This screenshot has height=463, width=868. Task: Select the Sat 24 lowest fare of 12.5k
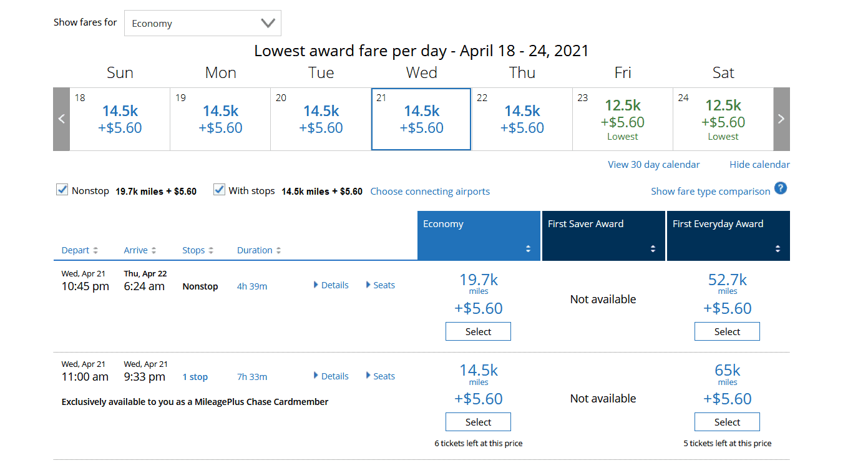click(x=723, y=119)
